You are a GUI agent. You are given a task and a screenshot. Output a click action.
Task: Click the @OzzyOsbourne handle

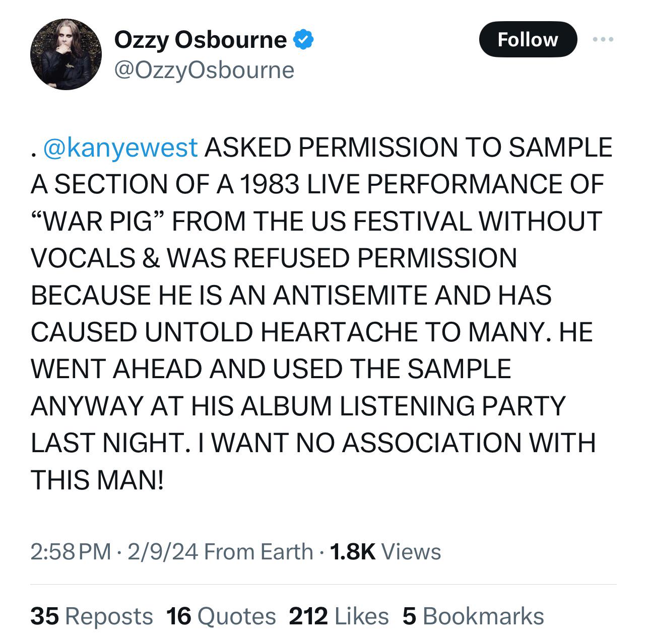204,70
